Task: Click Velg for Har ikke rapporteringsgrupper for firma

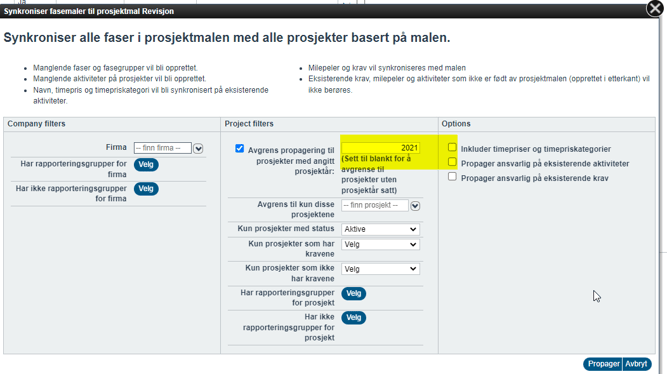Action: click(x=146, y=189)
